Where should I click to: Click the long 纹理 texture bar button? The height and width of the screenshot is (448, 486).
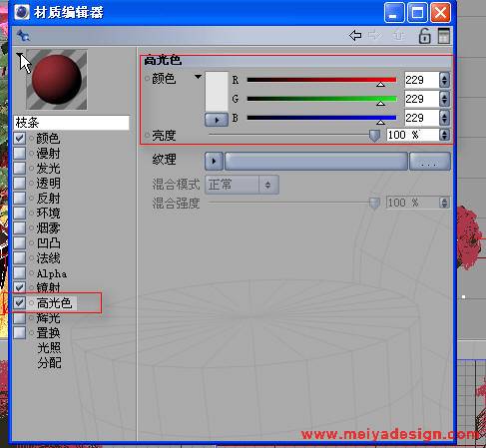316,162
